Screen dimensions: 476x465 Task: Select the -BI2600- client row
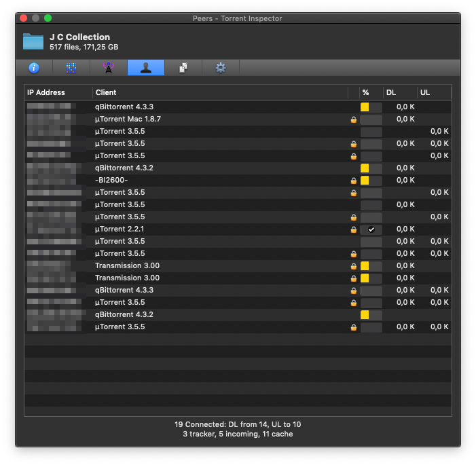pos(204,181)
